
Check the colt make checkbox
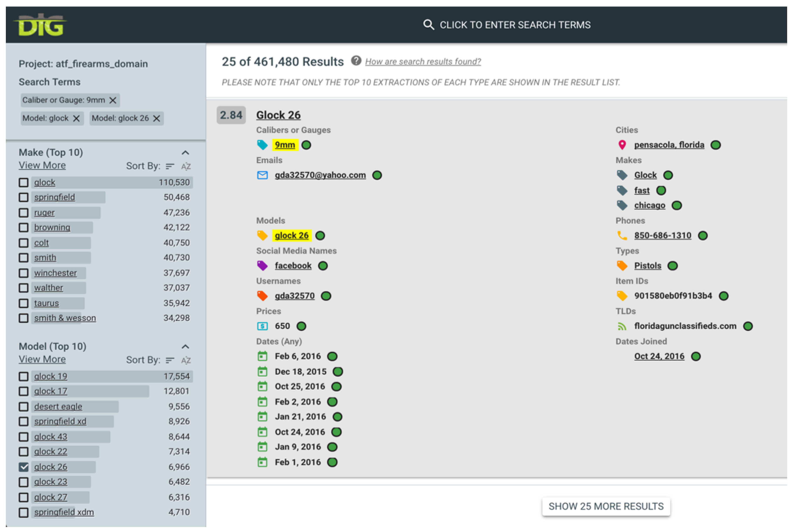(x=23, y=243)
